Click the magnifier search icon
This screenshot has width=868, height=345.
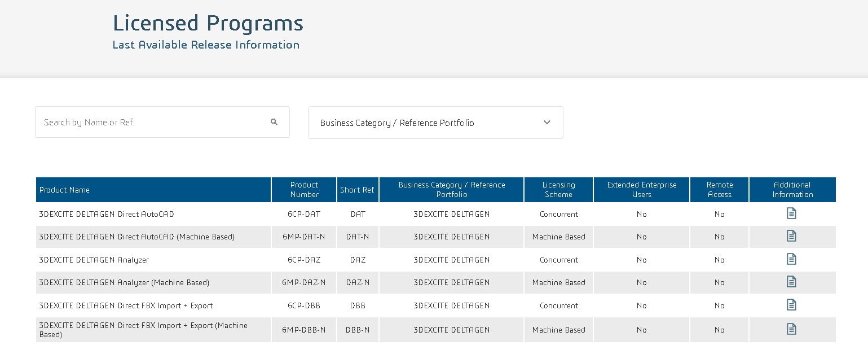coord(274,122)
